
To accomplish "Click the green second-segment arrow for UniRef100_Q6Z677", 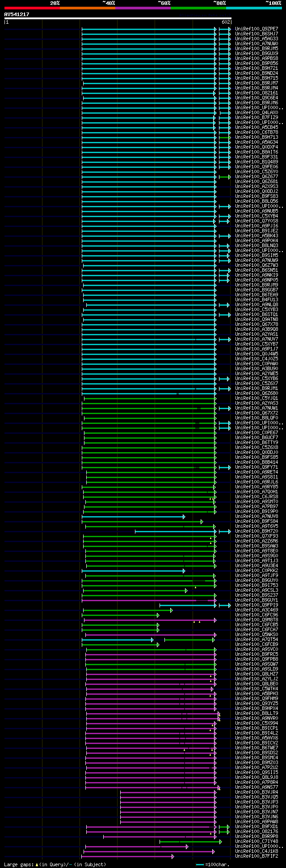I will [225, 177].
